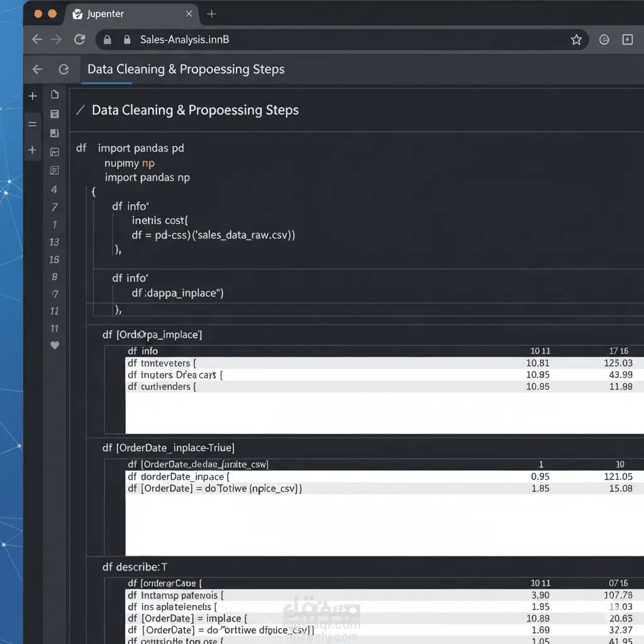Click the slash pencil icon beside the heading
The height and width of the screenshot is (644, 644).
81,110
